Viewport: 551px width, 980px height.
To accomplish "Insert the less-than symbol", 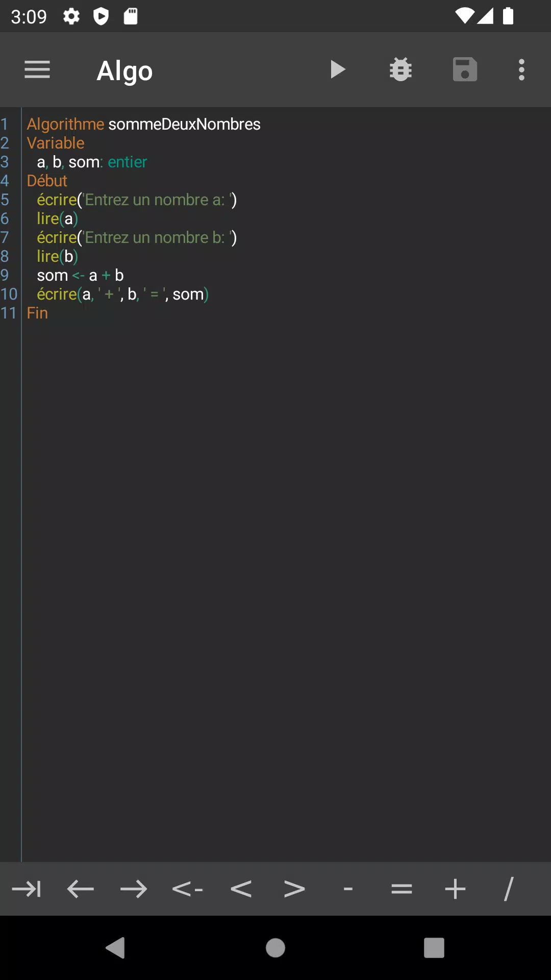I will pos(241,889).
